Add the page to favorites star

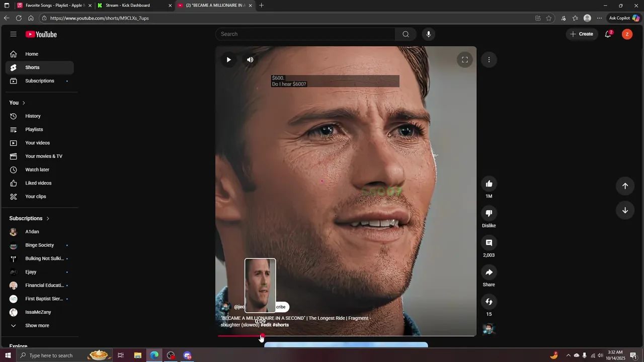(x=549, y=18)
